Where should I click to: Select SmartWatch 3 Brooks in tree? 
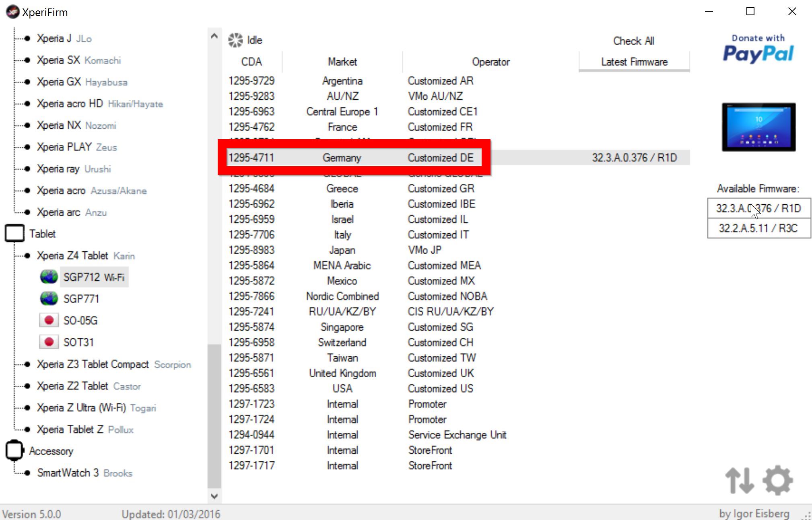pos(84,473)
